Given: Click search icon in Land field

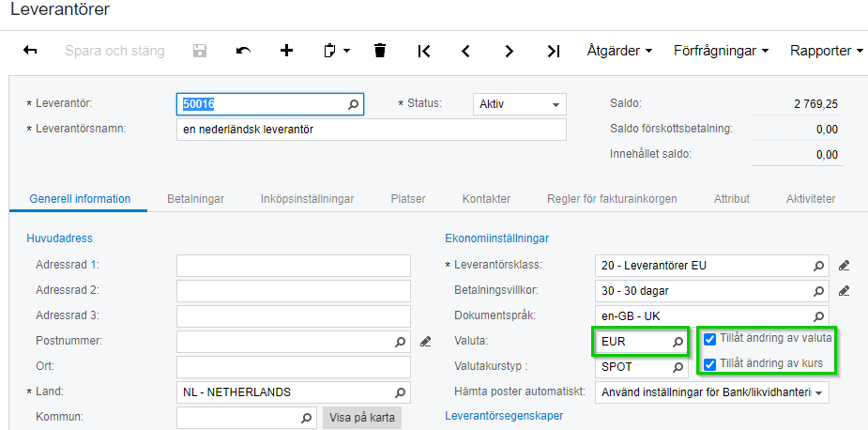Looking at the screenshot, I should pos(400,392).
